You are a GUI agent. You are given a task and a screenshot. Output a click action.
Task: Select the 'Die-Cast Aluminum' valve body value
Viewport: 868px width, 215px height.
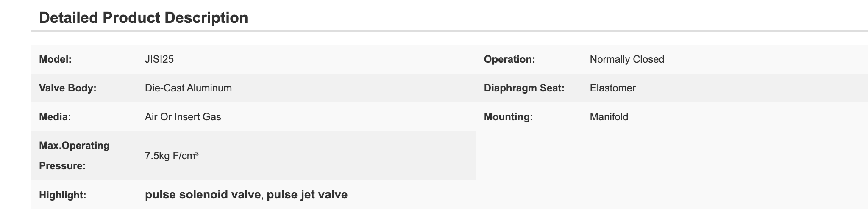click(188, 88)
